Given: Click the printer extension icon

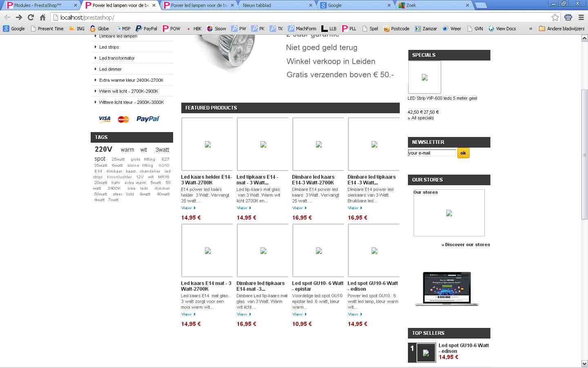Looking at the screenshot, I should tap(568, 17).
